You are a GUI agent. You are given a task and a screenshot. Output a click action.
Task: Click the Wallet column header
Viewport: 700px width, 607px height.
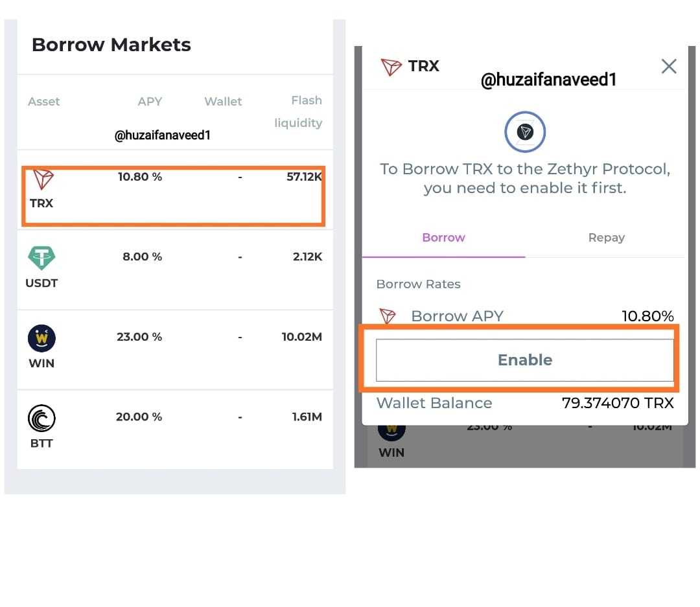coord(223,102)
